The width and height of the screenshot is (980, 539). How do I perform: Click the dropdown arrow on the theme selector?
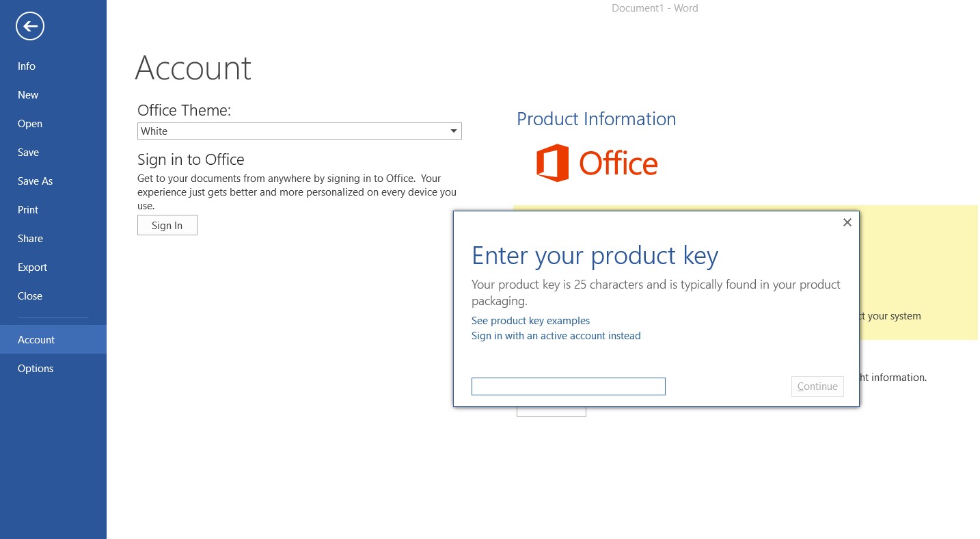453,131
